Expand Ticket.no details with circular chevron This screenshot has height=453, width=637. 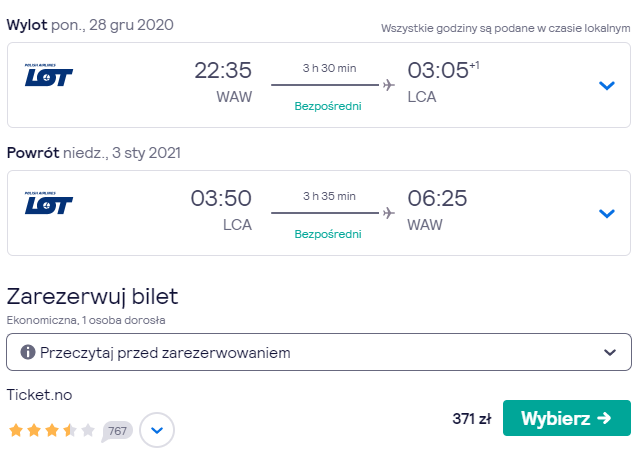[x=157, y=430]
